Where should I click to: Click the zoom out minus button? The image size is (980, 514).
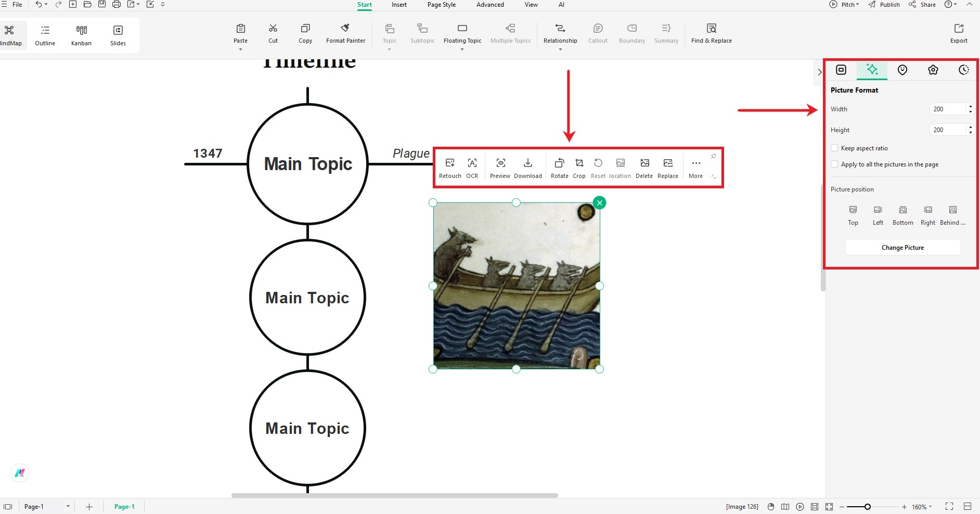842,507
